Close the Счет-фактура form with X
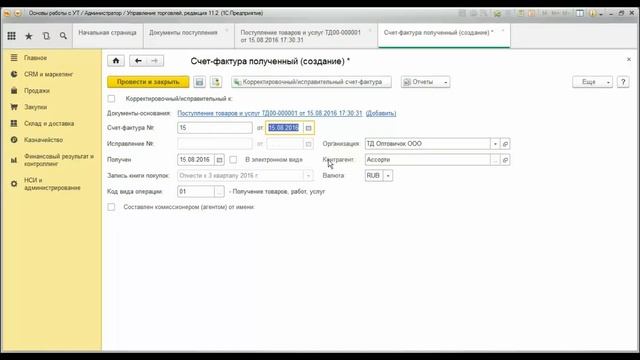 pos(629,60)
